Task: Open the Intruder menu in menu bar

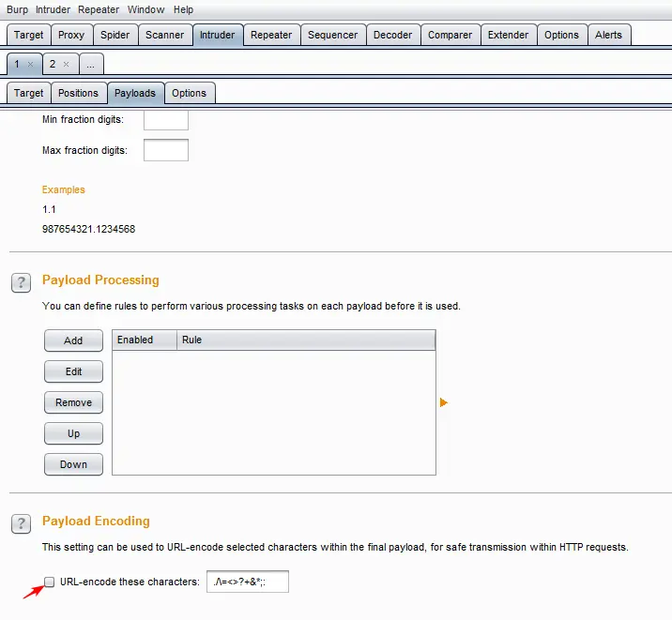Action: 53,9
